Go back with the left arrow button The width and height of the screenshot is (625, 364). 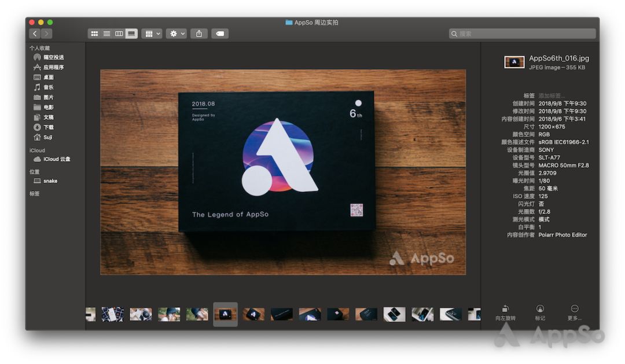click(x=35, y=34)
